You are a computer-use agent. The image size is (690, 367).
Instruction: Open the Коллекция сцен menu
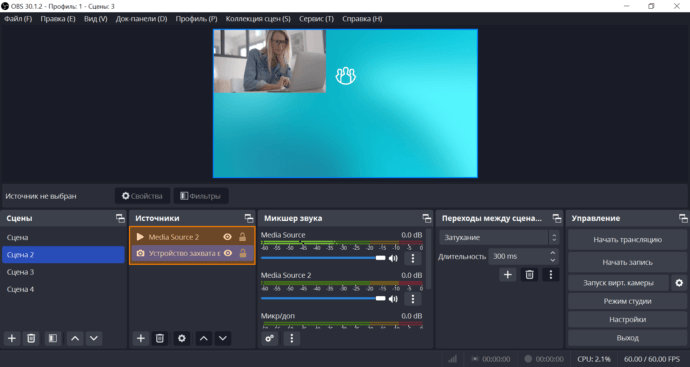click(x=258, y=19)
